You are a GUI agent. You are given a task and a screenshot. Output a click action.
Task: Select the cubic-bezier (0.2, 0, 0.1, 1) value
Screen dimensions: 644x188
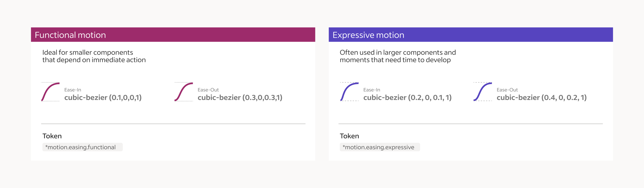point(407,97)
